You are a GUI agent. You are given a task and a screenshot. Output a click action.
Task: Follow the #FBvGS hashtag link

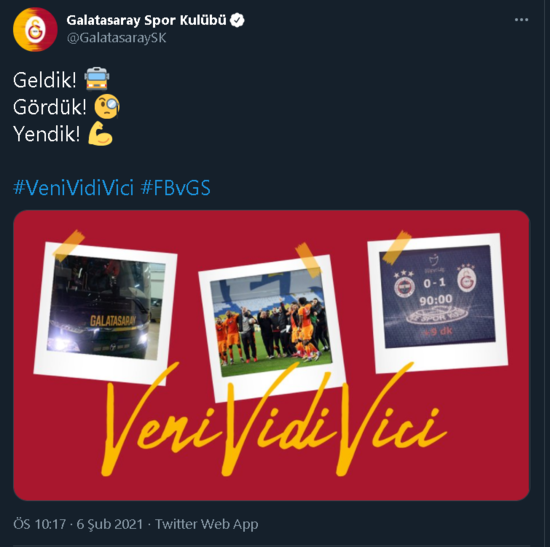click(x=175, y=188)
